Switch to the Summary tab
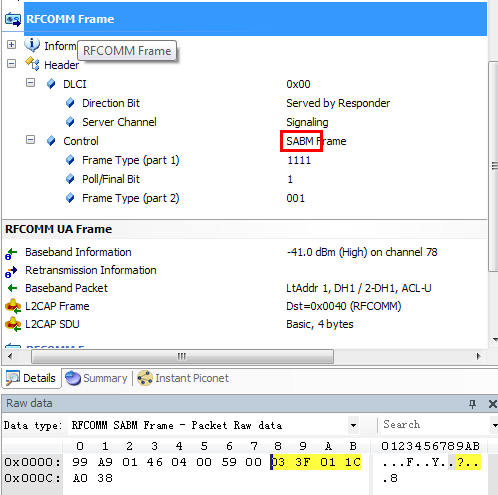This screenshot has width=498, height=495. click(x=96, y=378)
